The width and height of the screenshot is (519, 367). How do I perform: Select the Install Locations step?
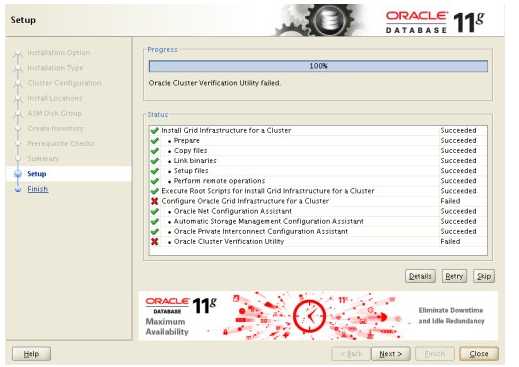55,98
